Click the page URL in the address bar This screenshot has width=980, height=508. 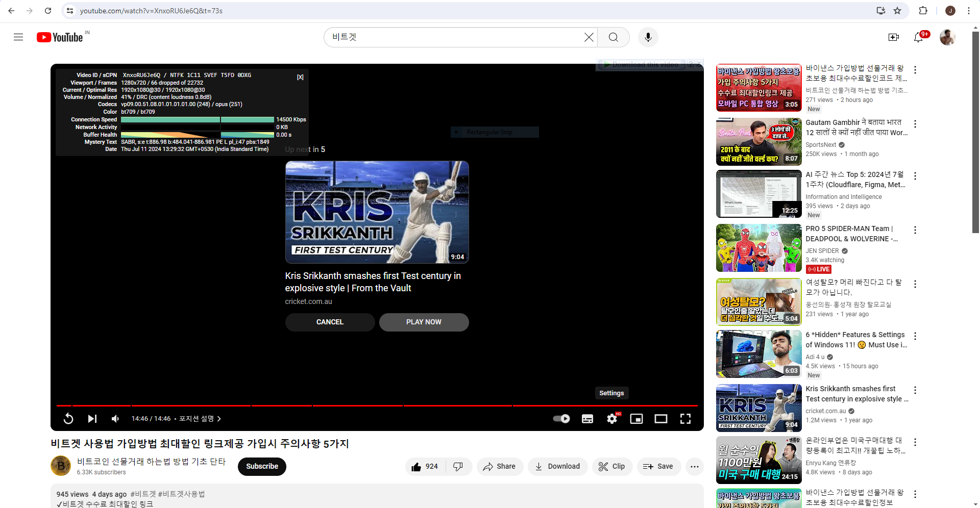[151, 11]
